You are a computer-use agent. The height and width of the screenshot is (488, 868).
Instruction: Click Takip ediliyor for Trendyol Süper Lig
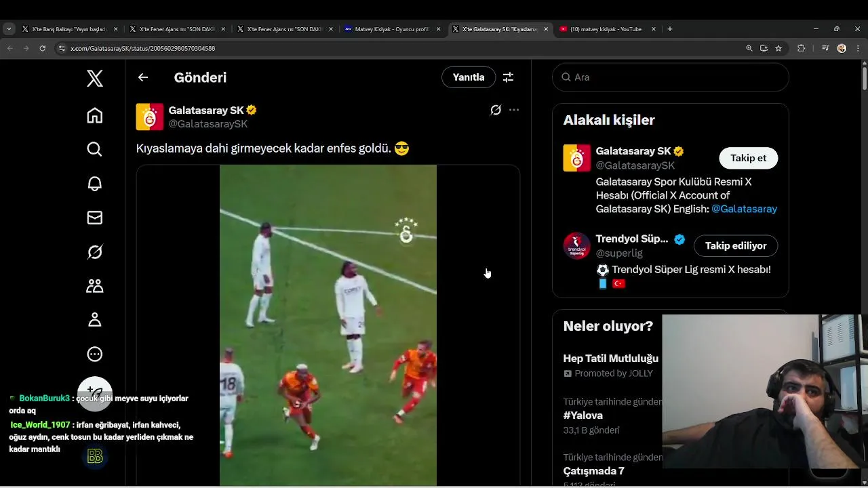pos(736,245)
